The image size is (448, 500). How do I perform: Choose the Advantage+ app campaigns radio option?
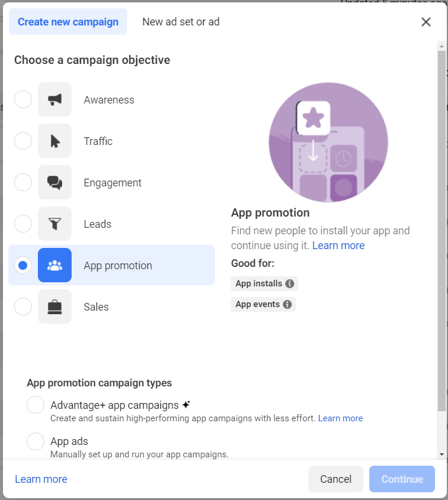coord(36,405)
